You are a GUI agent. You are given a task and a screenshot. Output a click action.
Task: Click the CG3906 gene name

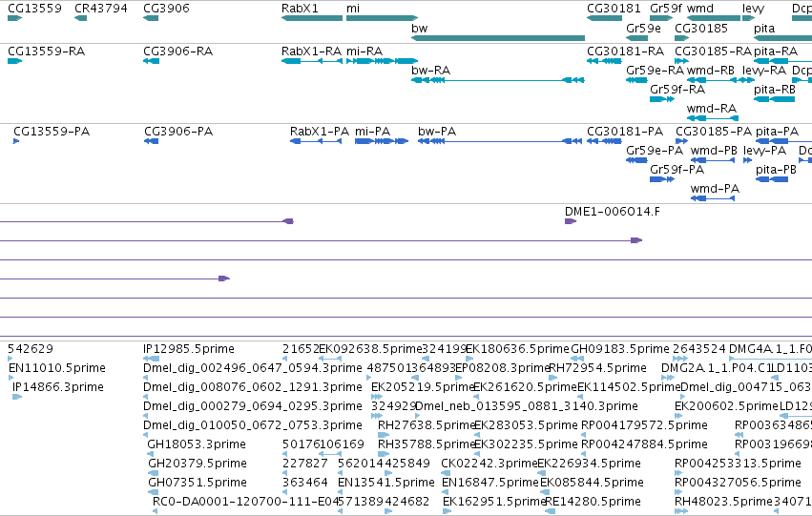tap(166, 9)
